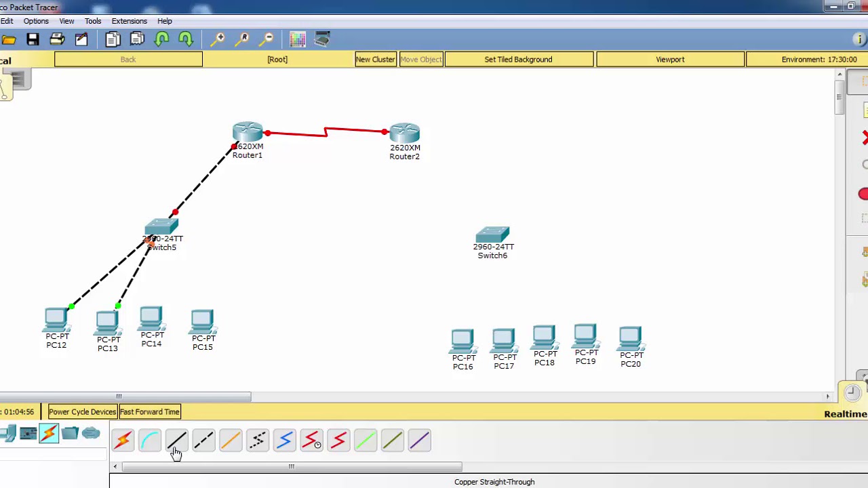The width and height of the screenshot is (868, 488).
Task: Click PC16 computer icon
Action: 462,342
